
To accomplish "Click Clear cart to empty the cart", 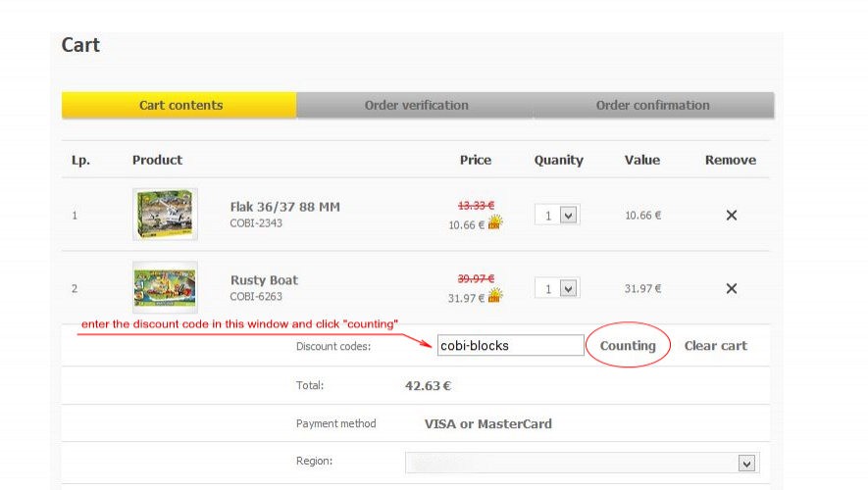I will (x=715, y=346).
